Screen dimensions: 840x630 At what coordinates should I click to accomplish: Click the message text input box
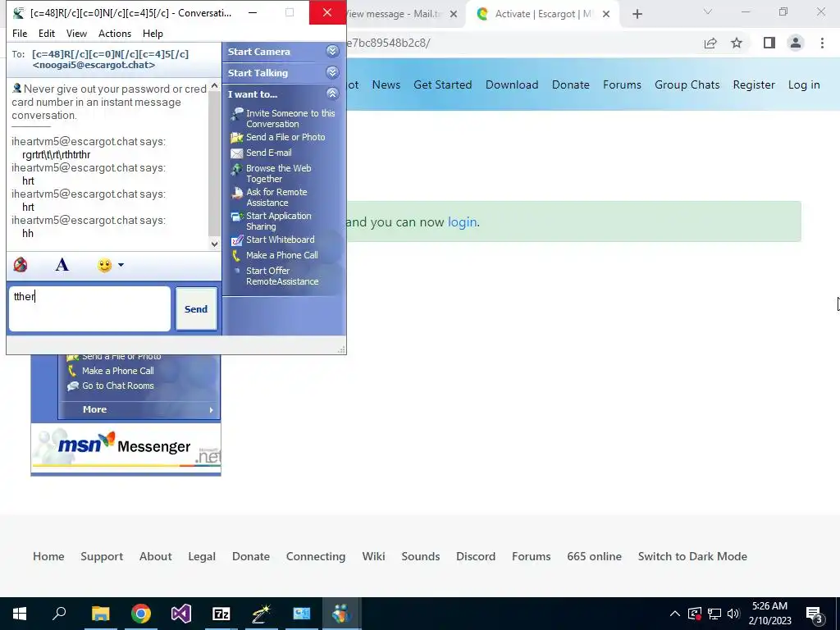[89, 308]
